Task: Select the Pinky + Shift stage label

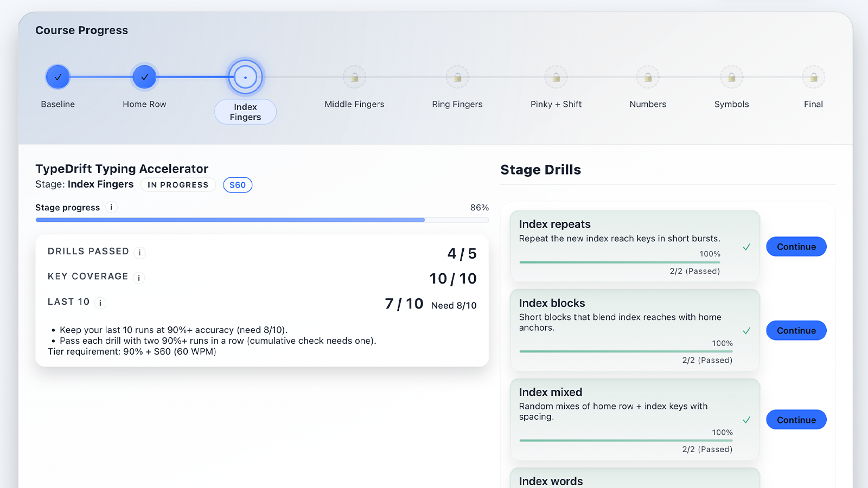Action: pyautogui.click(x=556, y=104)
